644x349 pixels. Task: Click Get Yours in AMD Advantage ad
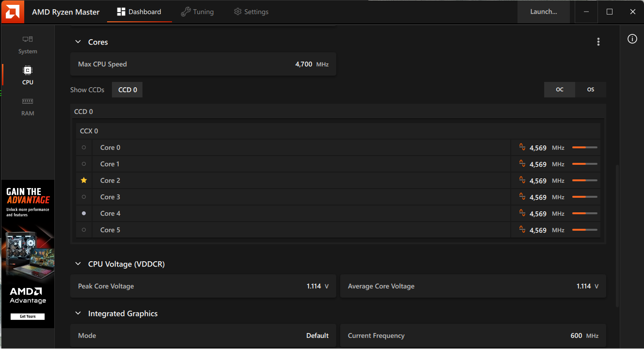(x=28, y=317)
